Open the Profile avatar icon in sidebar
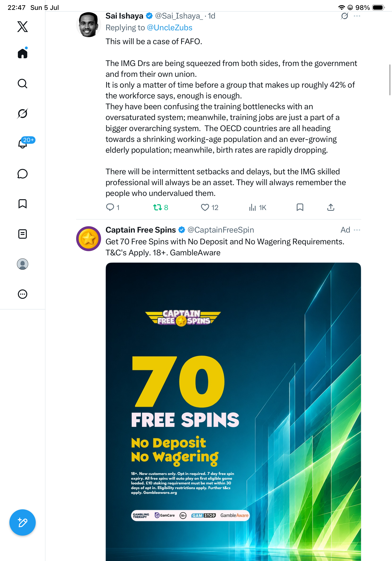 coord(23,264)
